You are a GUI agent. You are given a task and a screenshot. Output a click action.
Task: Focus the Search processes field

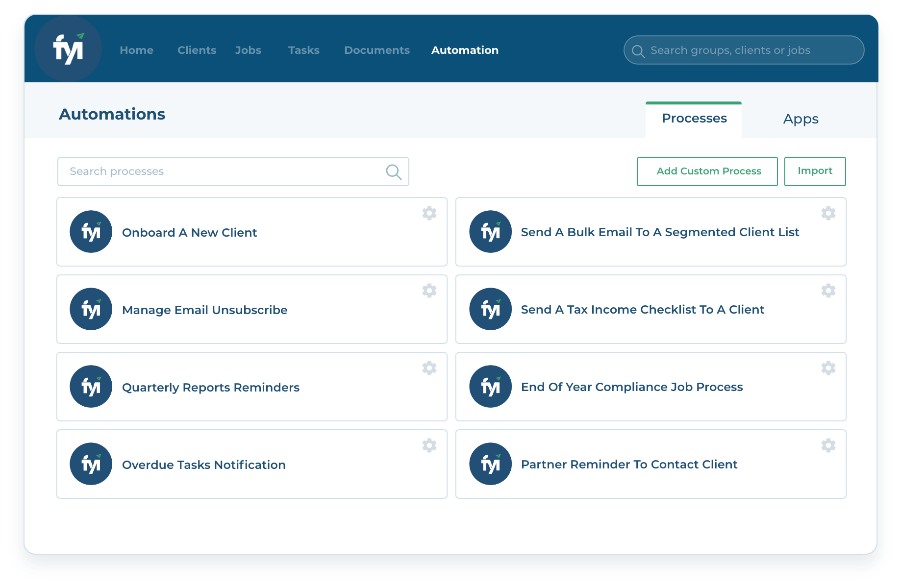(x=233, y=171)
